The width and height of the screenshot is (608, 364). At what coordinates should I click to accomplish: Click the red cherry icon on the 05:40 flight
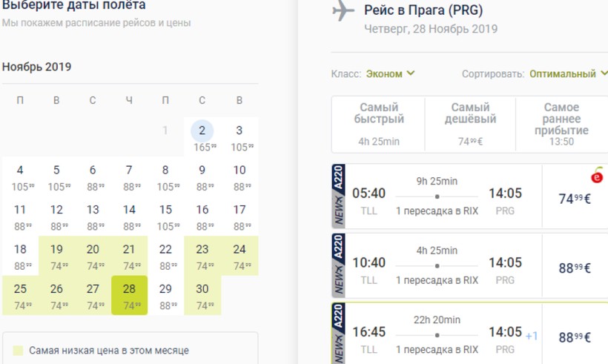[x=597, y=176]
